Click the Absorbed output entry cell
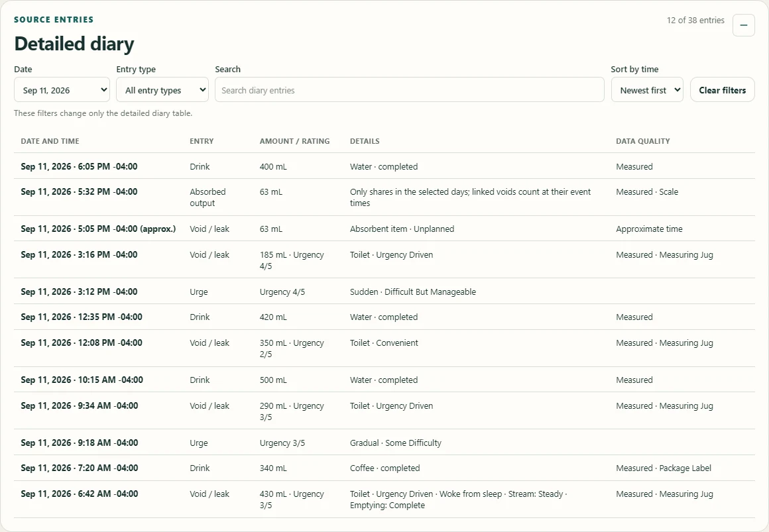Image resolution: width=769 pixels, height=532 pixels. [x=208, y=197]
